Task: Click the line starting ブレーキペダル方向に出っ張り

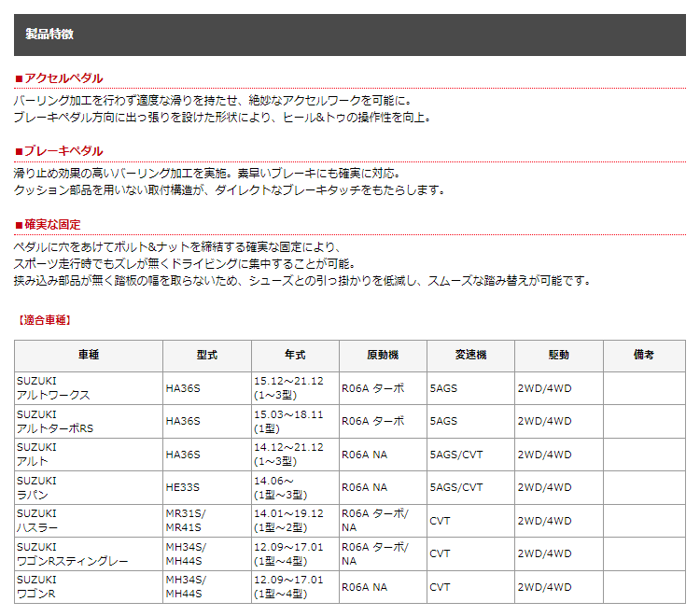Action: point(223,118)
